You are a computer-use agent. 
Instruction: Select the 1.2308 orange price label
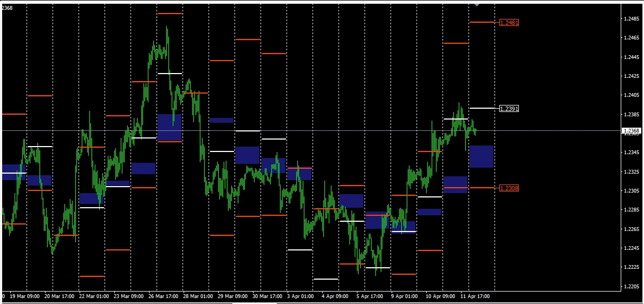[509, 188]
